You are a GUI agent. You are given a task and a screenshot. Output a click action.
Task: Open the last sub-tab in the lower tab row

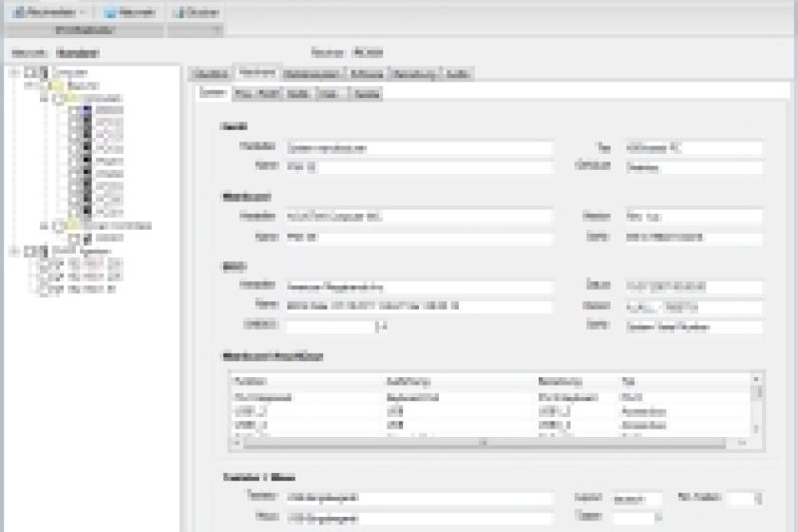tap(367, 94)
